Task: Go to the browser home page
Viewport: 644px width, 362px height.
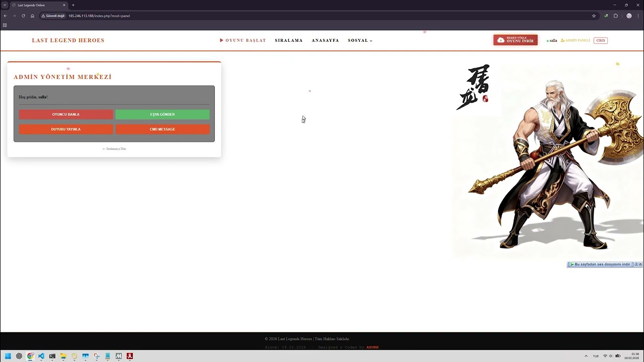Action: [32, 16]
